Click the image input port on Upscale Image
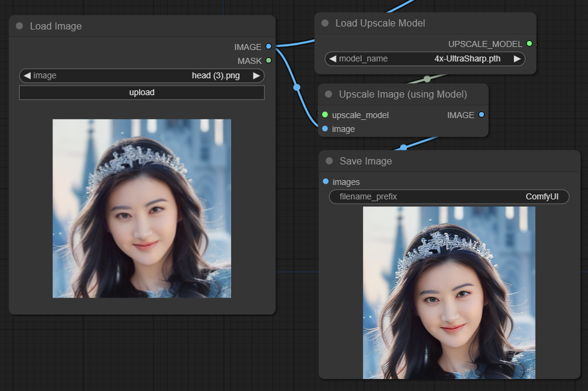This screenshot has width=588, height=391. [325, 128]
